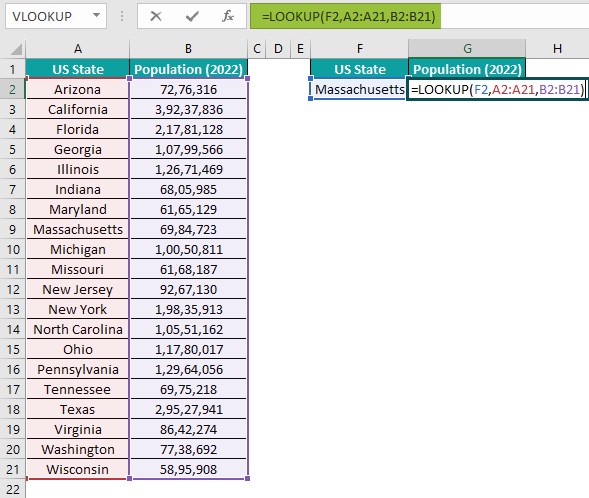Select all cells using corner triangle
The height and width of the screenshot is (498, 589).
tap(15, 49)
